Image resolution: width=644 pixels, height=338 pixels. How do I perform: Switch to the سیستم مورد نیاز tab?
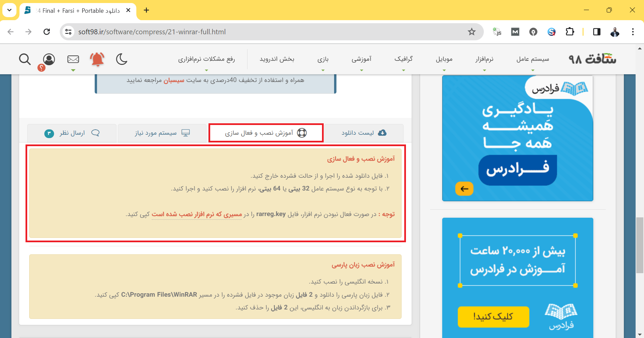[162, 133]
